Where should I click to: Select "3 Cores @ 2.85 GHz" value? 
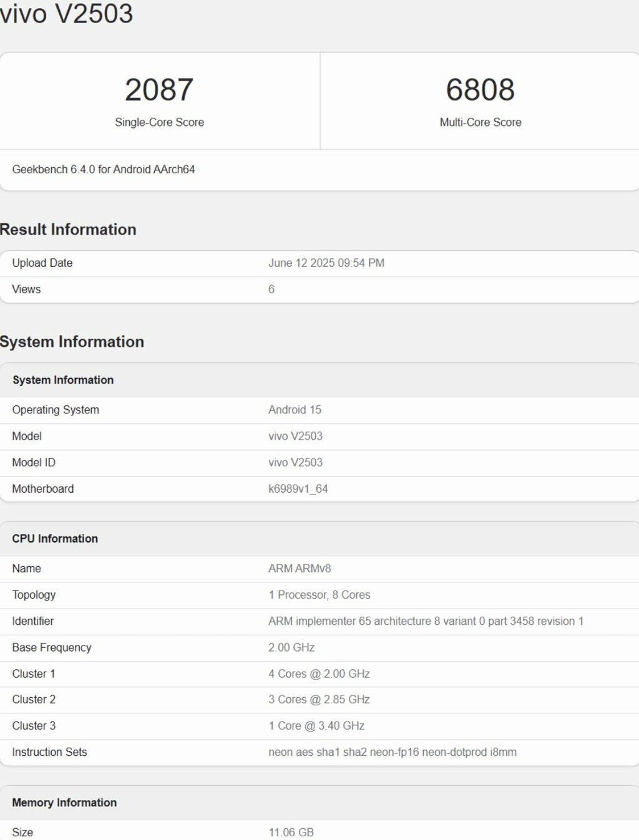click(319, 700)
